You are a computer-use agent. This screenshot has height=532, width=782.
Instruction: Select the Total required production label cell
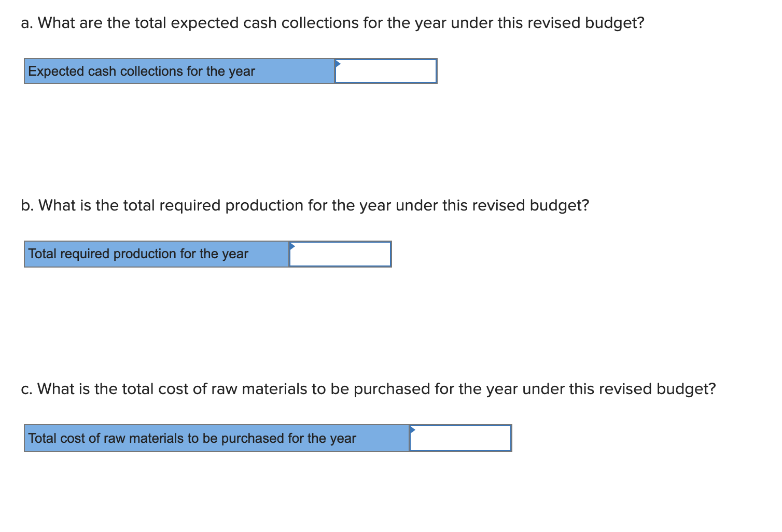coord(156,254)
